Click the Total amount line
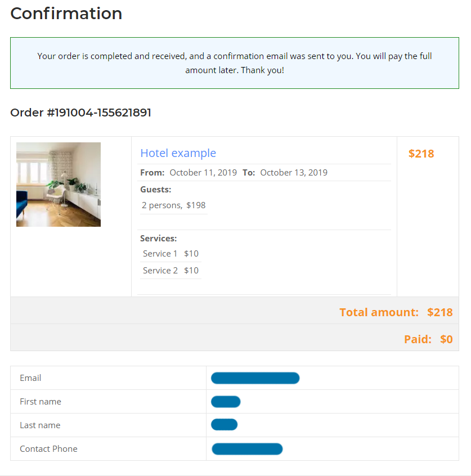 (x=396, y=312)
